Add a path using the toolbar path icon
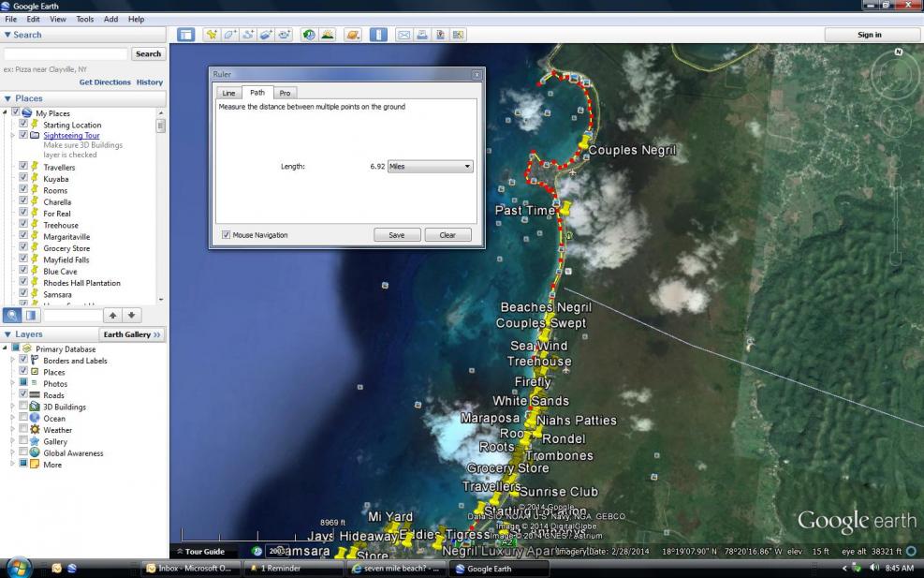 coord(247,35)
